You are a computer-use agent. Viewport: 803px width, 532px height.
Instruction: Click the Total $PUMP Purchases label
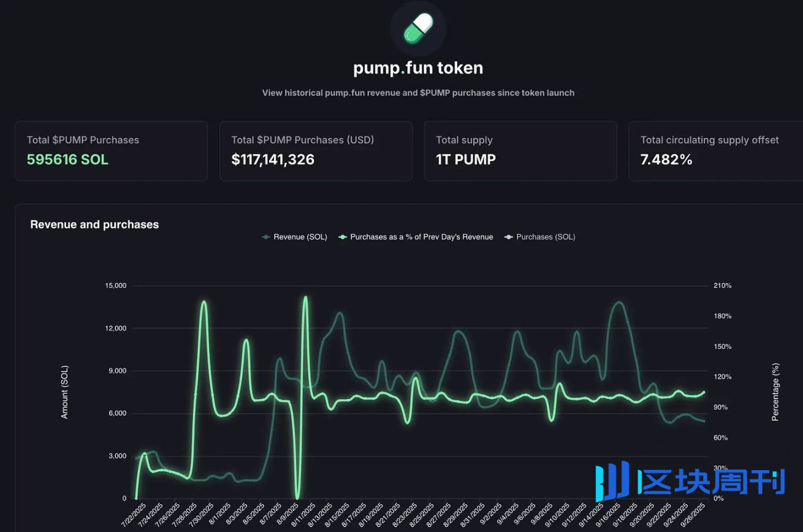pos(83,140)
